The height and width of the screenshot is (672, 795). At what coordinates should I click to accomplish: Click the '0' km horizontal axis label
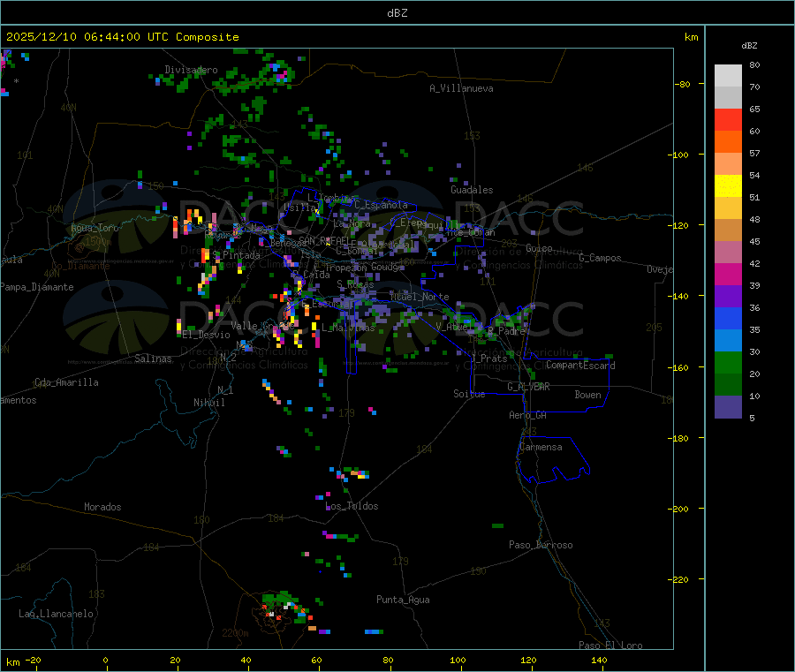pyautogui.click(x=105, y=660)
